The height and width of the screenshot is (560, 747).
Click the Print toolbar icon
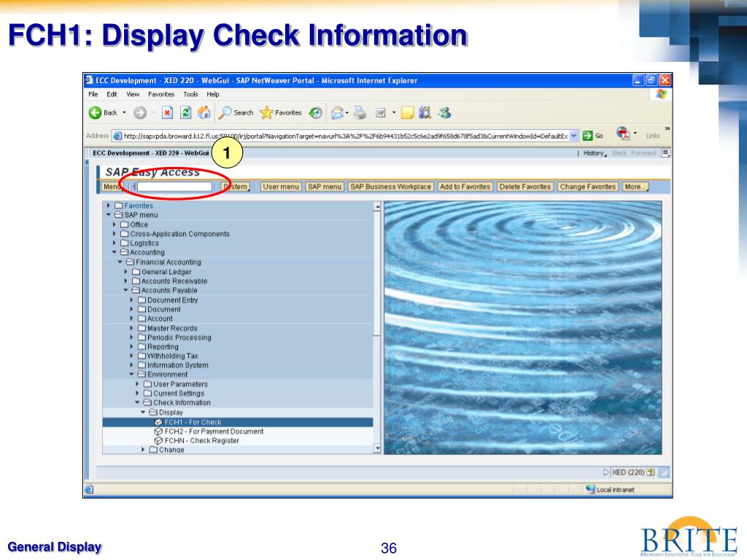tap(360, 113)
